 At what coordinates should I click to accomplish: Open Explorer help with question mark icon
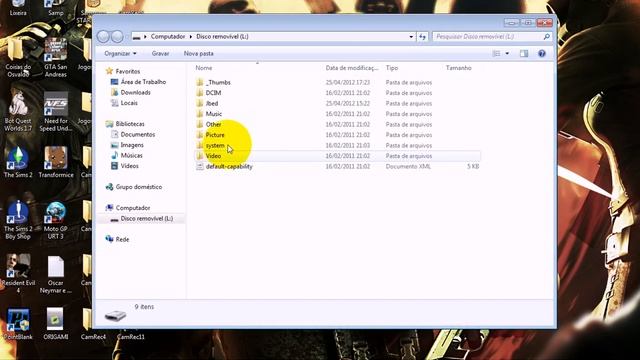(x=542, y=53)
